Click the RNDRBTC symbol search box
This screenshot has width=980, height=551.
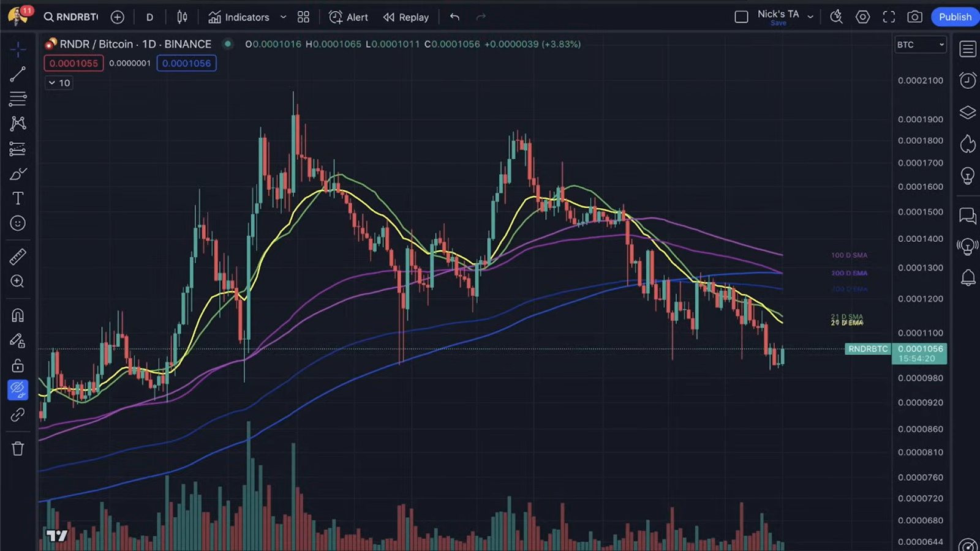click(70, 17)
